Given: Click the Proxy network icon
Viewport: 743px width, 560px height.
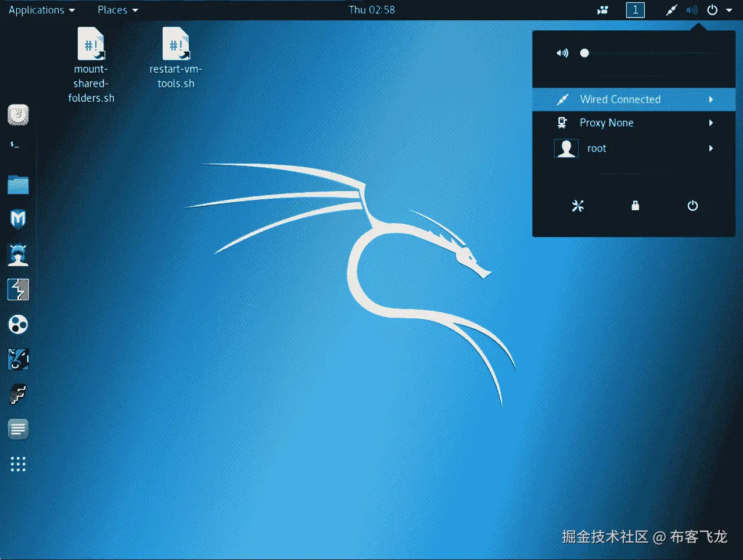Looking at the screenshot, I should tap(562, 123).
